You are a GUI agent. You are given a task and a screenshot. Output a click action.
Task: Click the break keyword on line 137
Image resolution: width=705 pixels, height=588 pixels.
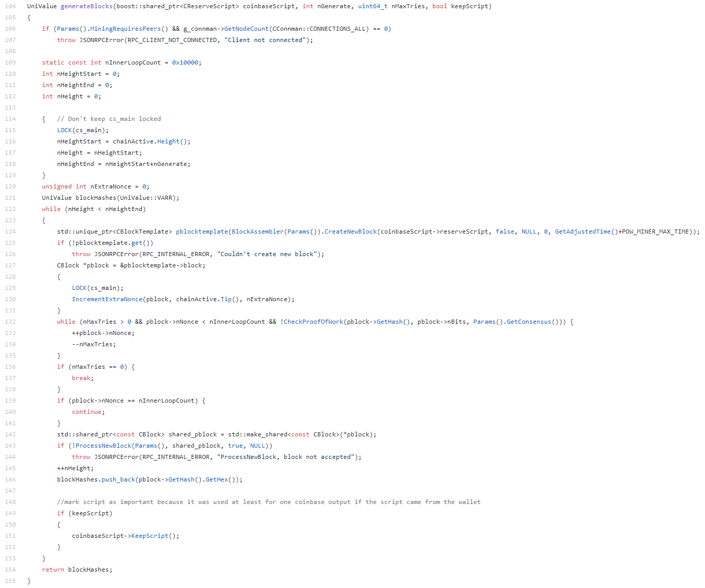[81, 378]
